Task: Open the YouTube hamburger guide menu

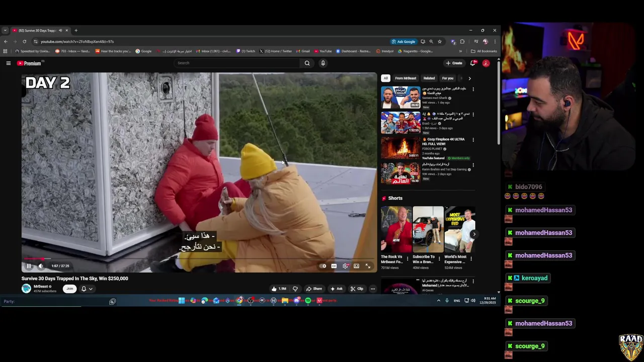Action: coord(9,63)
